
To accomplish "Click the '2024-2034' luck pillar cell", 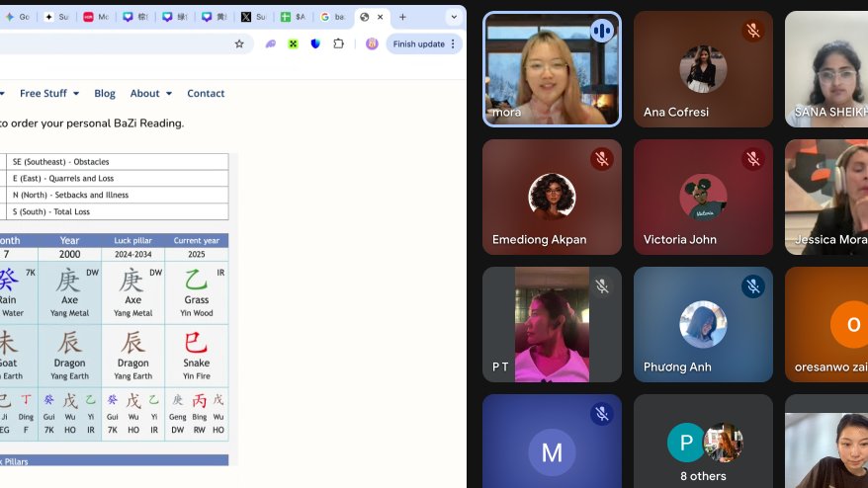I will tap(132, 254).
